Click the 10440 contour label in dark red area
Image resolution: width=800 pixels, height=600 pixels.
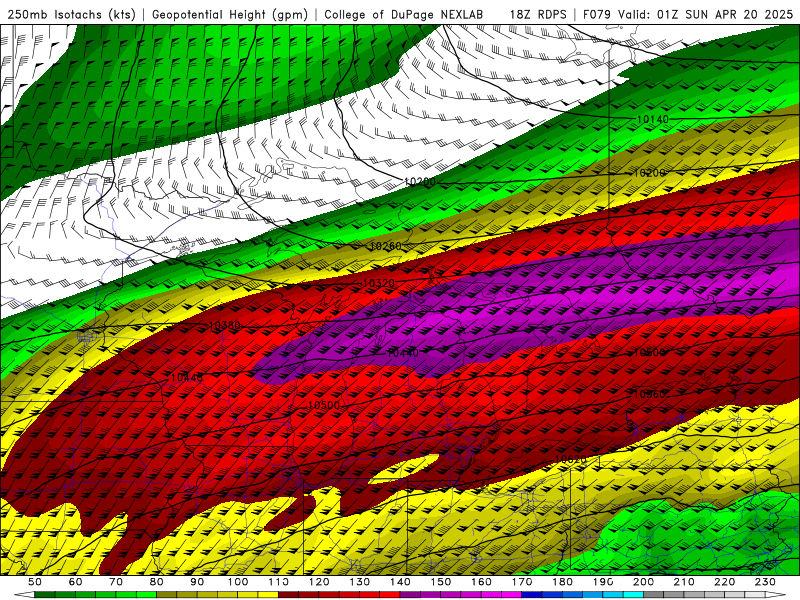coord(186,378)
